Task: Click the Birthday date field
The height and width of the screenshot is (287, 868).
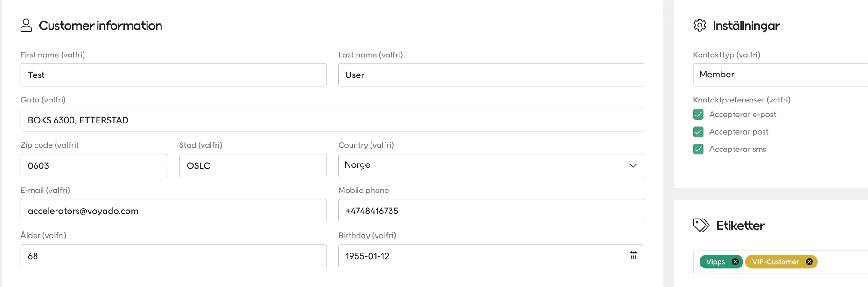Action: pos(491,256)
